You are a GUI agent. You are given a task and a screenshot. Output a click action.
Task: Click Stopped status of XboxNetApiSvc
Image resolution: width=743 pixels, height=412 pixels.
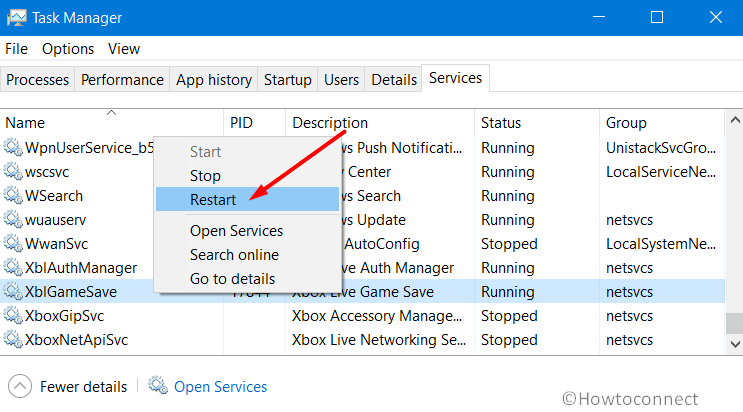[x=509, y=340]
